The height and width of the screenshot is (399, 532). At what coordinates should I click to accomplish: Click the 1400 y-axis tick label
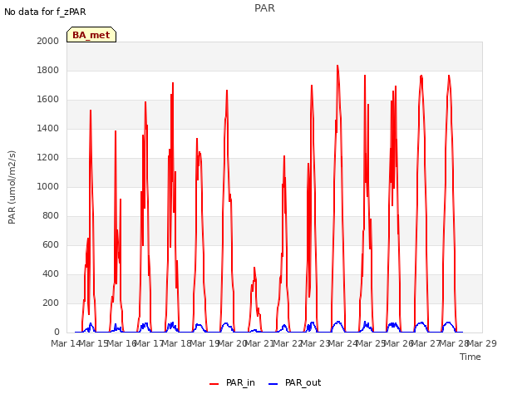48,128
